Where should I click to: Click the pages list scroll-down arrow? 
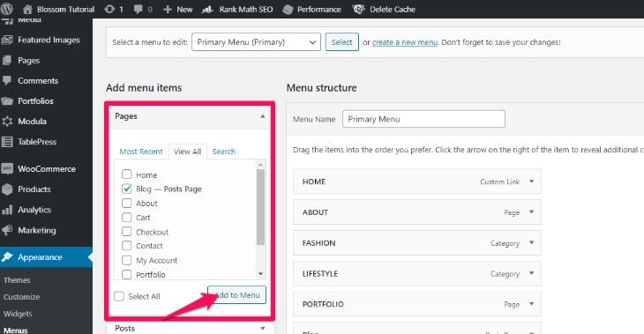tap(260, 274)
